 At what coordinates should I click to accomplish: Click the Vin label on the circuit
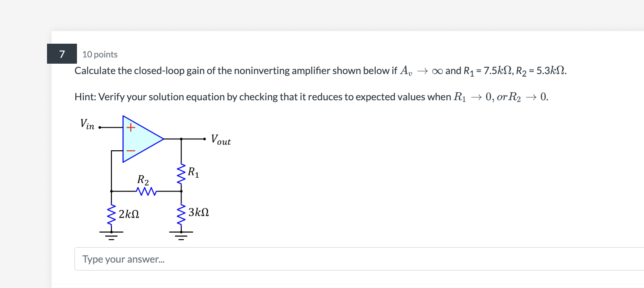click(x=87, y=124)
